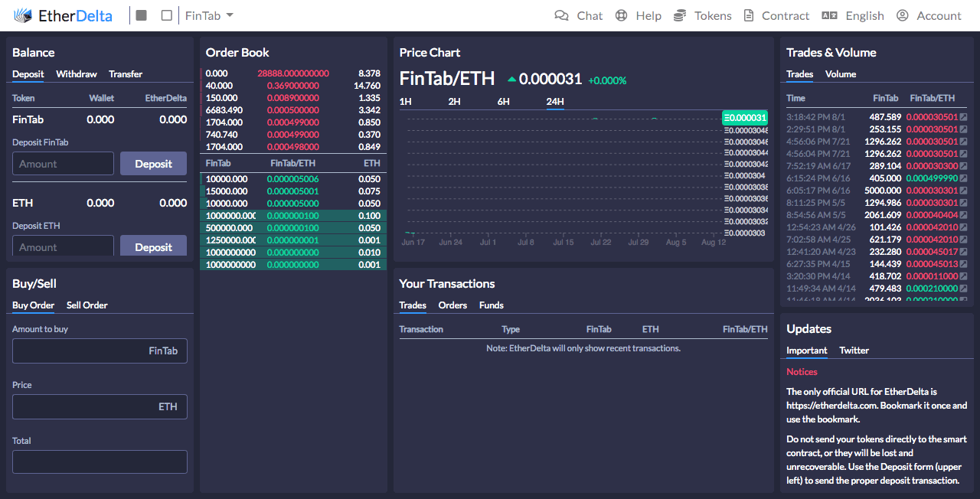Open the Contract menu in header
This screenshot has height=499, width=980.
click(x=775, y=15)
